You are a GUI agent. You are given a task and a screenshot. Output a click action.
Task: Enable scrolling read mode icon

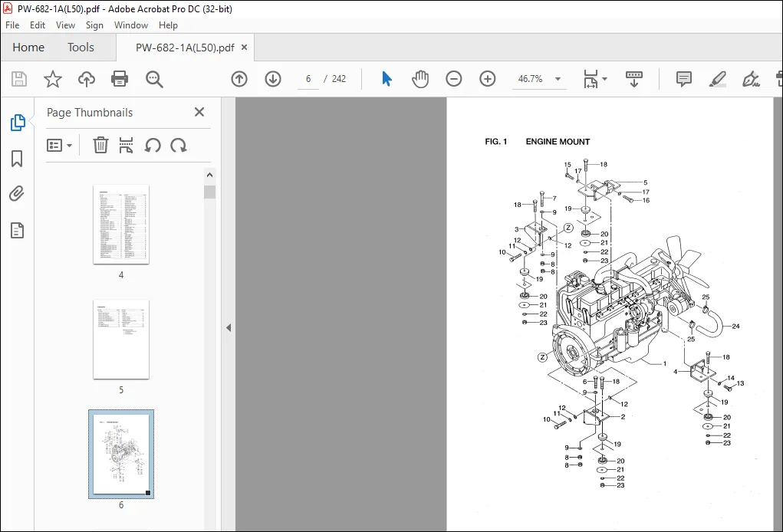[634, 79]
